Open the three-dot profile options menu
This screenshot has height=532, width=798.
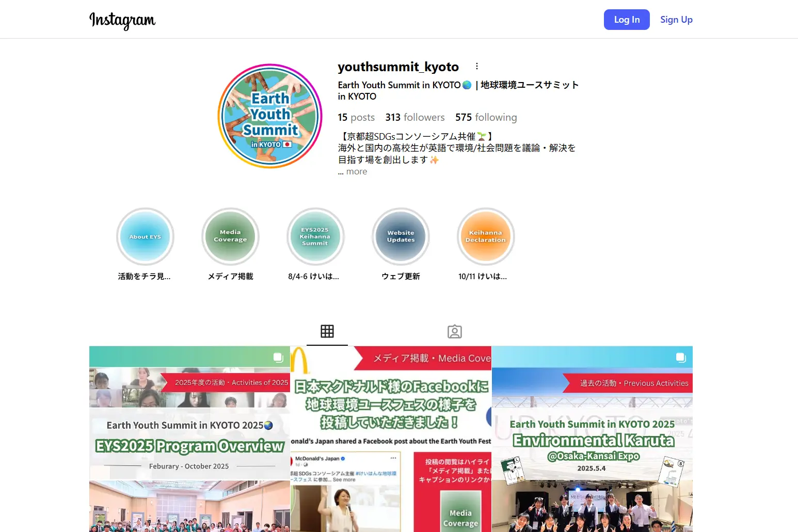click(476, 66)
